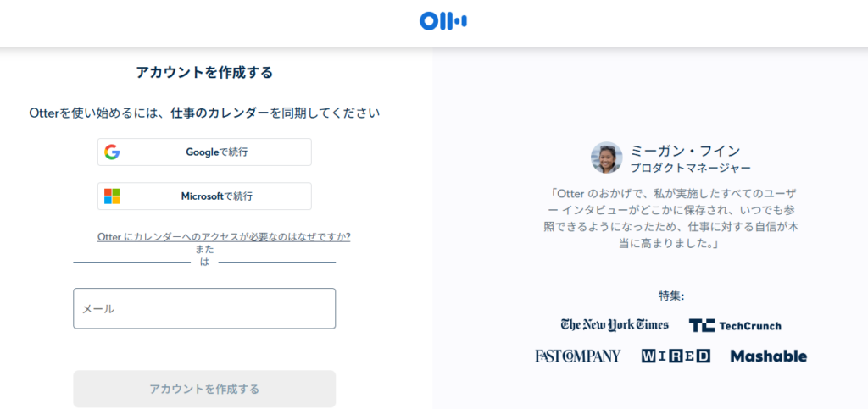
Task: Click the Google logo icon
Action: [112, 152]
